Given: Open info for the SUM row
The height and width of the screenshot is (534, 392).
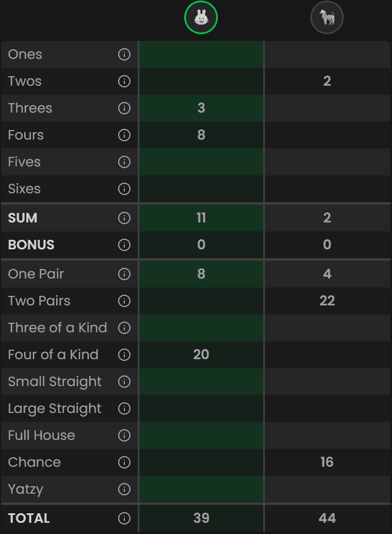Looking at the screenshot, I should pyautogui.click(x=124, y=218).
